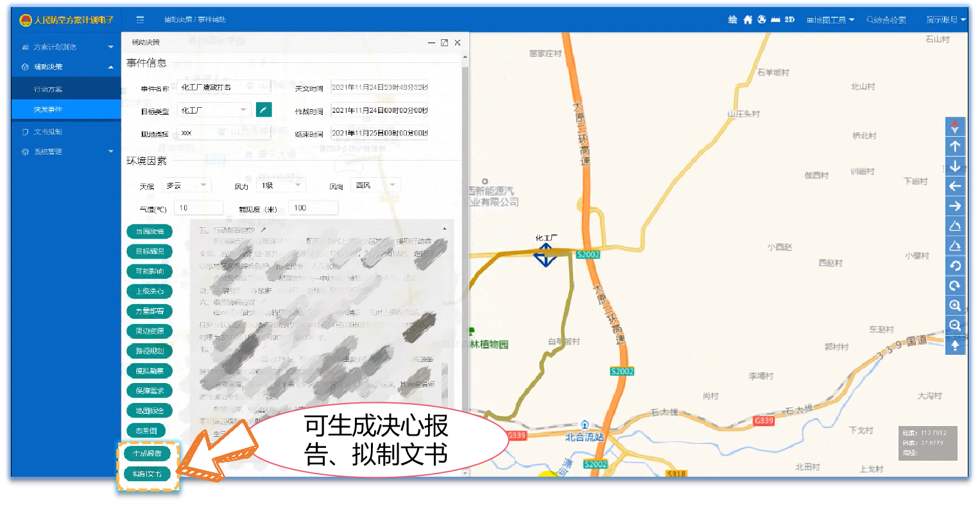Open the 目标类型 dropdown
980x512 pixels.
214,110
